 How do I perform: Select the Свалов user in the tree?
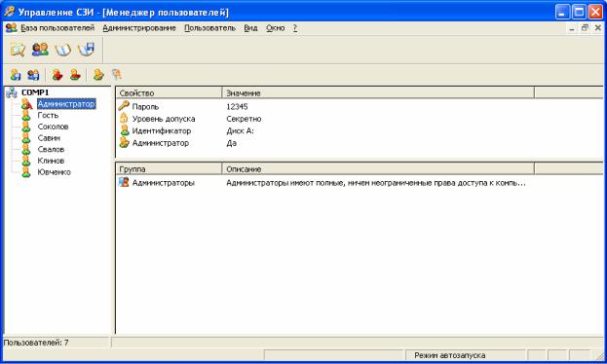click(x=51, y=149)
